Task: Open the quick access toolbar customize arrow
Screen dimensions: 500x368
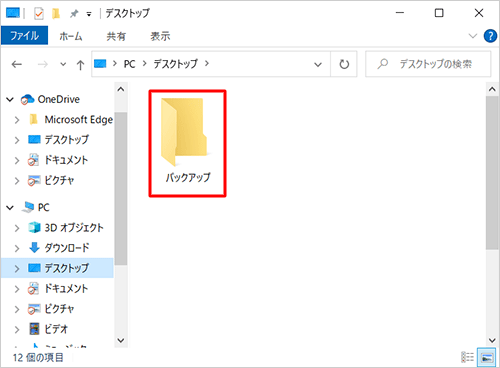Action: coord(89,14)
